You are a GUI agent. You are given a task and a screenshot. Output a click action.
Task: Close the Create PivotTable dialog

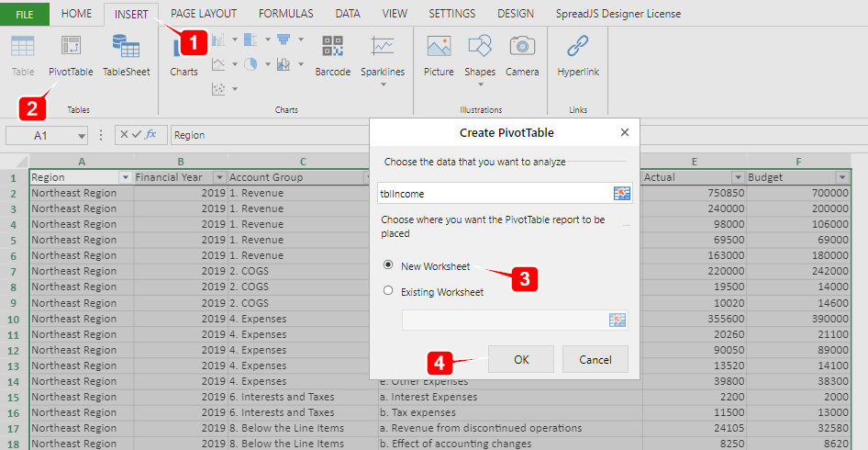[625, 132]
